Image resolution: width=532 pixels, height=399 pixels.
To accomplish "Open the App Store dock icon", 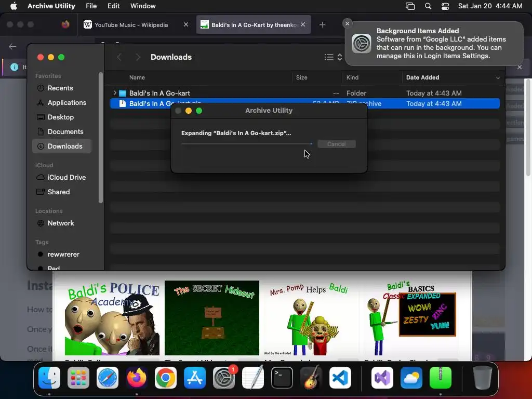I will (195, 378).
